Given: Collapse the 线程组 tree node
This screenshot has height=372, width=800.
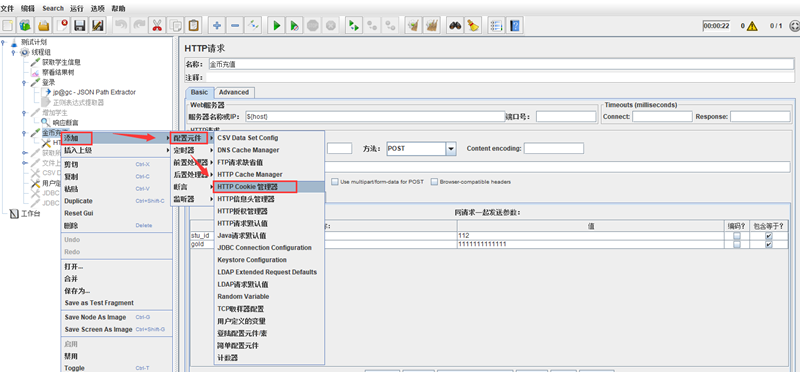Looking at the screenshot, I should [x=13, y=52].
